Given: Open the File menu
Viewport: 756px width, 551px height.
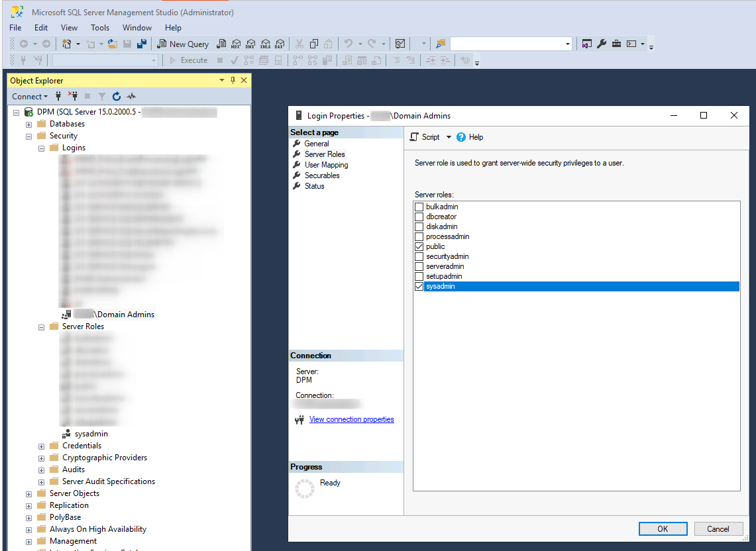Looking at the screenshot, I should pyautogui.click(x=15, y=27).
